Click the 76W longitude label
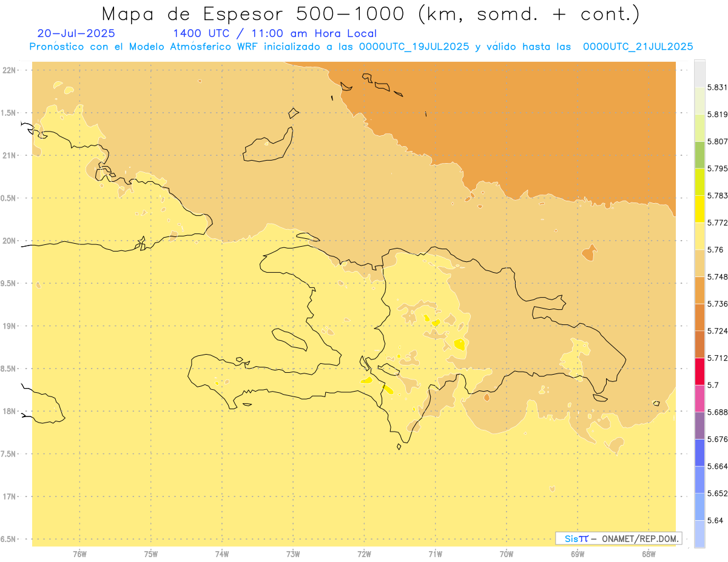Viewport: 728px width, 562px height. point(79,554)
